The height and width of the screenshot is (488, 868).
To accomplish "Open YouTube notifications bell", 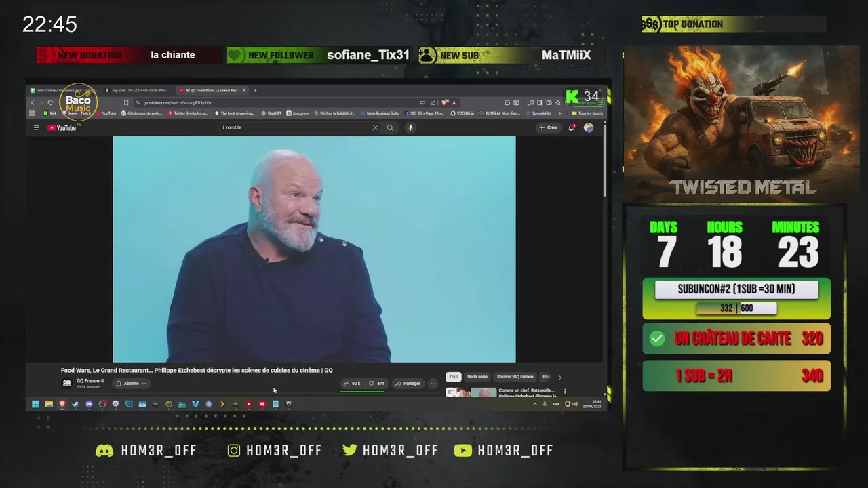I will pos(572,127).
